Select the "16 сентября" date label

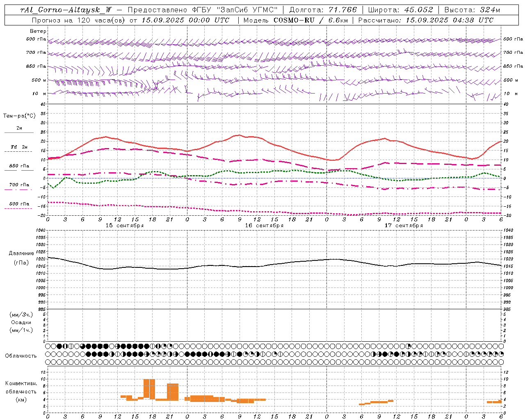coord(264,225)
